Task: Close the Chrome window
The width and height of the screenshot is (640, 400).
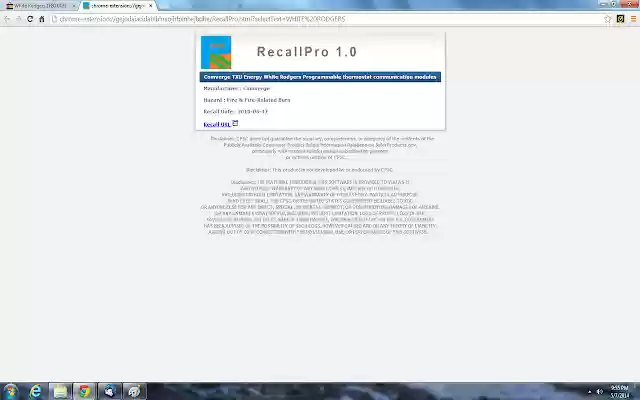Action: (629, 3)
